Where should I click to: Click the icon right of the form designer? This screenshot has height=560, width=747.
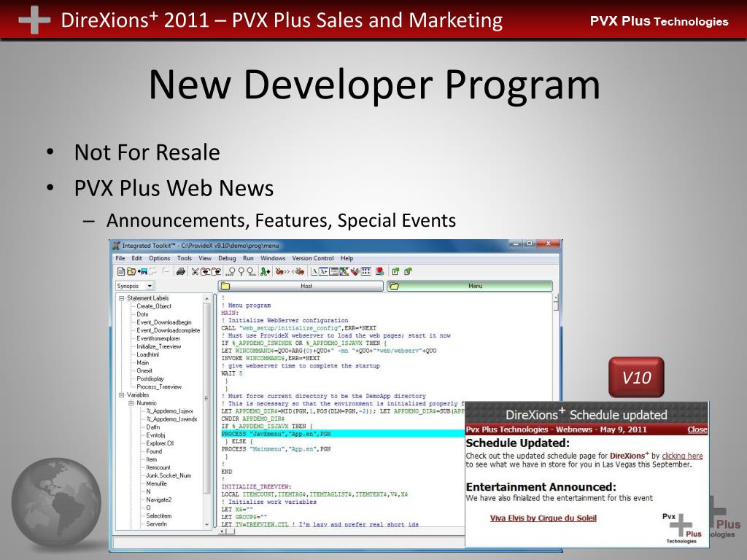coord(344,271)
